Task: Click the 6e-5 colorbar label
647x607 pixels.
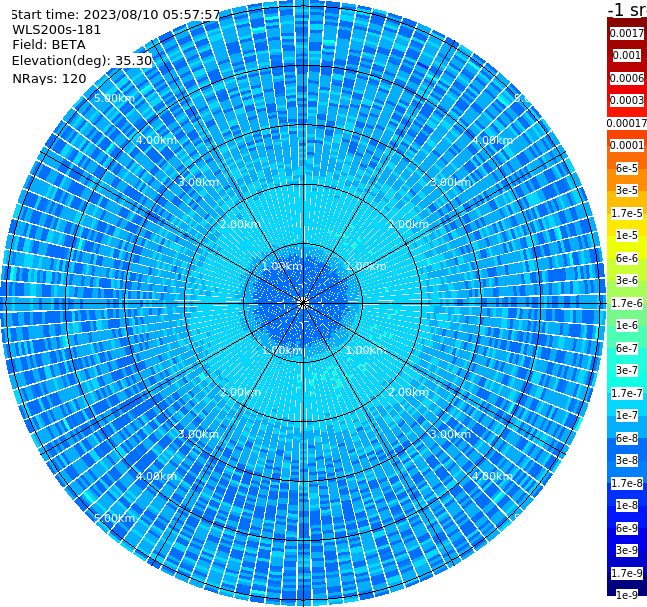Action: click(x=627, y=168)
